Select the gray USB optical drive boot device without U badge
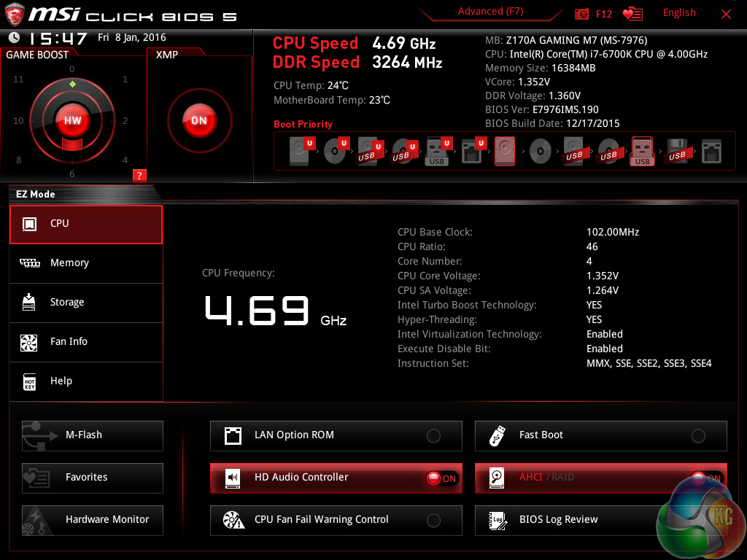This screenshot has width=747, height=560. point(608,151)
